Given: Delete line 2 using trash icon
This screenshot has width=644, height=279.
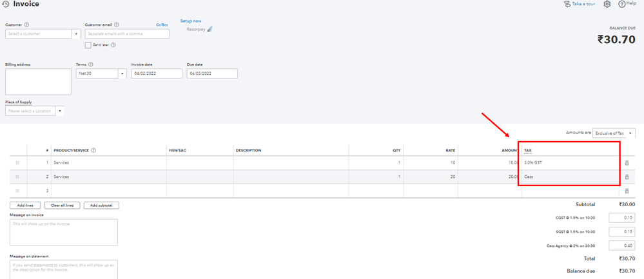Looking at the screenshot, I should [627, 177].
